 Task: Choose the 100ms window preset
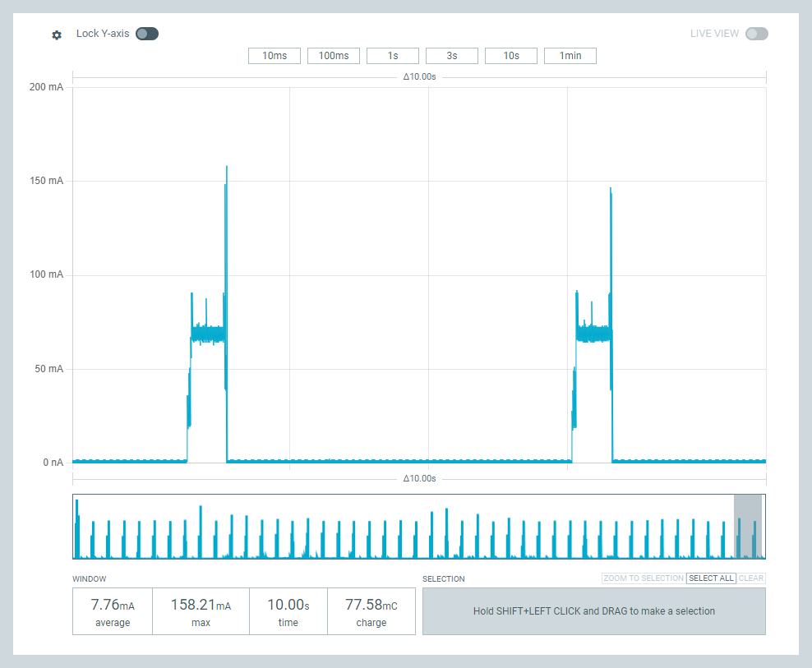334,56
